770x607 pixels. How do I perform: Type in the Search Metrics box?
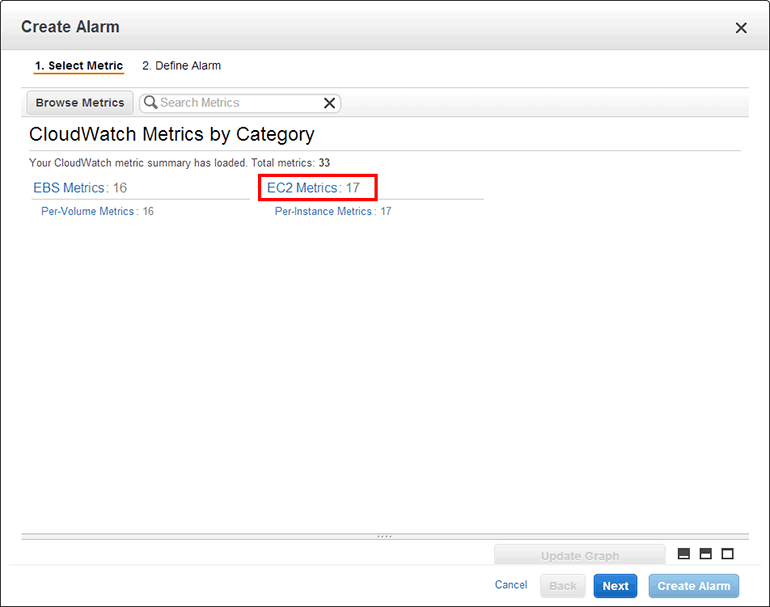238,103
